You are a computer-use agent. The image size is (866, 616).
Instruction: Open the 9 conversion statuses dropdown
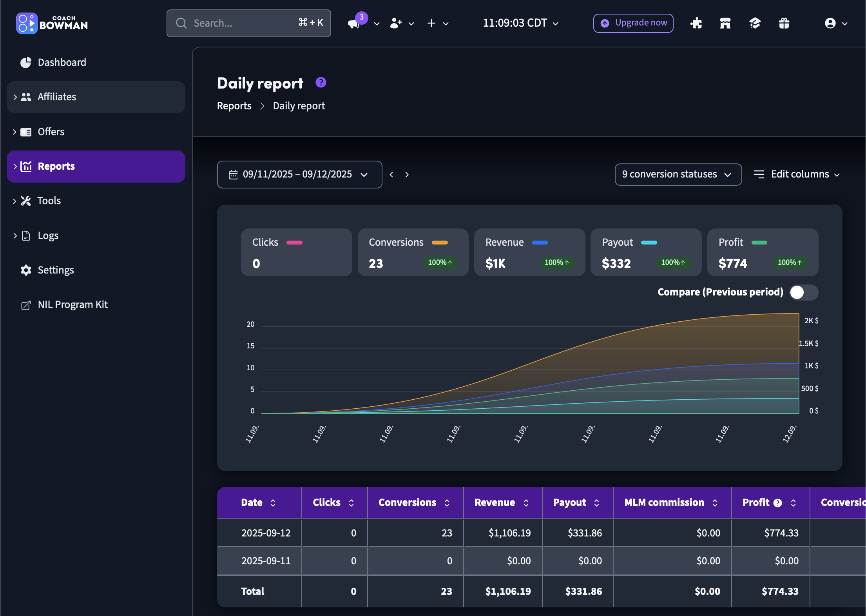tap(678, 174)
